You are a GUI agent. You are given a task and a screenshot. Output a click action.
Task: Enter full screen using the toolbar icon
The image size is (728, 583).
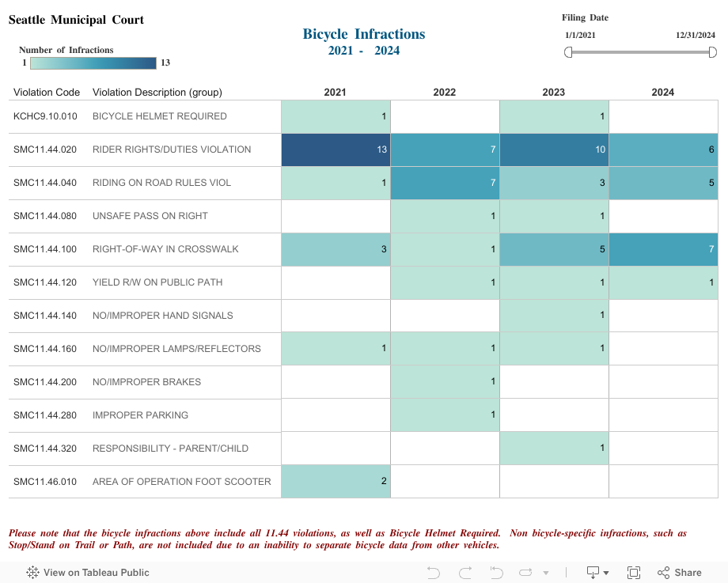633,571
